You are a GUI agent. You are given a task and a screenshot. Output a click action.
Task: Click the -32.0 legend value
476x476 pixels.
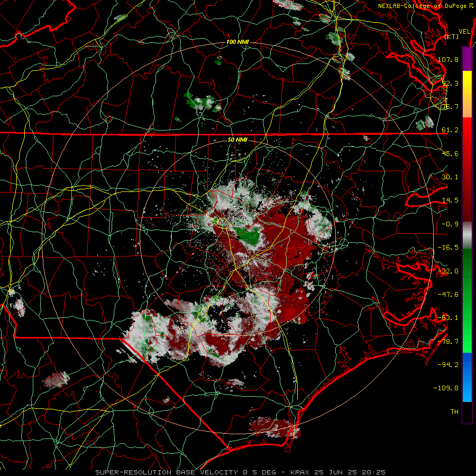[448, 271]
